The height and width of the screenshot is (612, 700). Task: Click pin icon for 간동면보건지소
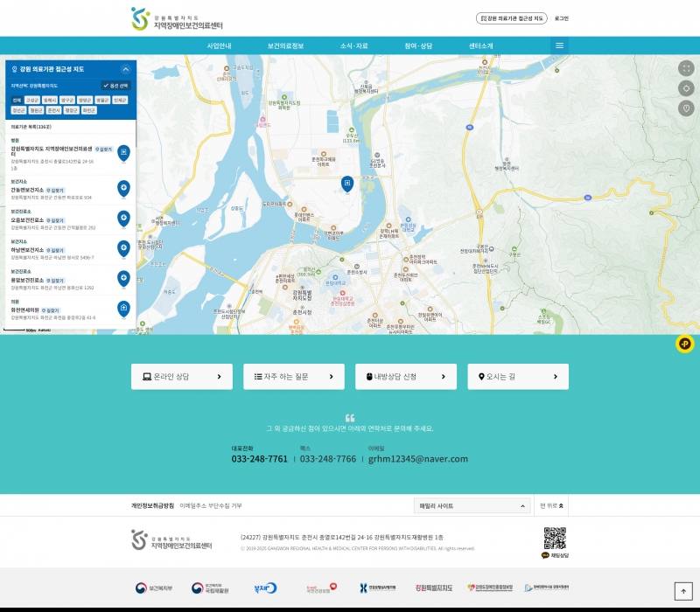pyautogui.click(x=123, y=187)
